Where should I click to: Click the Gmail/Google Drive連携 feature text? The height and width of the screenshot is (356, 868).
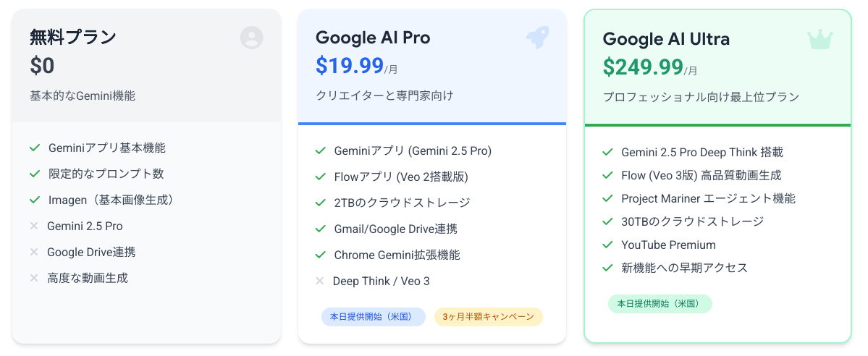click(x=396, y=229)
